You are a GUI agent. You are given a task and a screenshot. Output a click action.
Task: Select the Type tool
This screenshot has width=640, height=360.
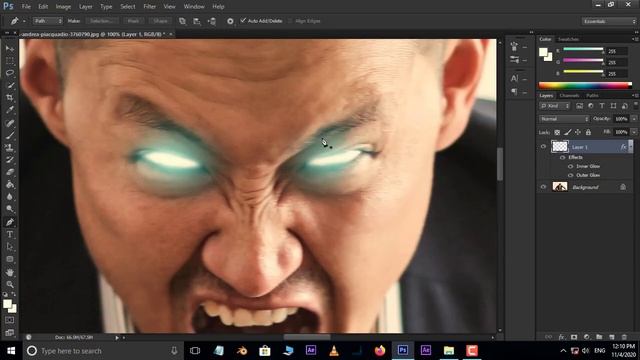tap(10, 234)
